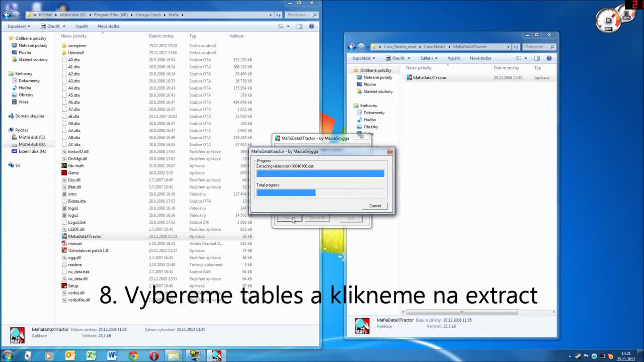
Task: Expand the Sdílet s dropdown menu
Action: click(x=428, y=58)
